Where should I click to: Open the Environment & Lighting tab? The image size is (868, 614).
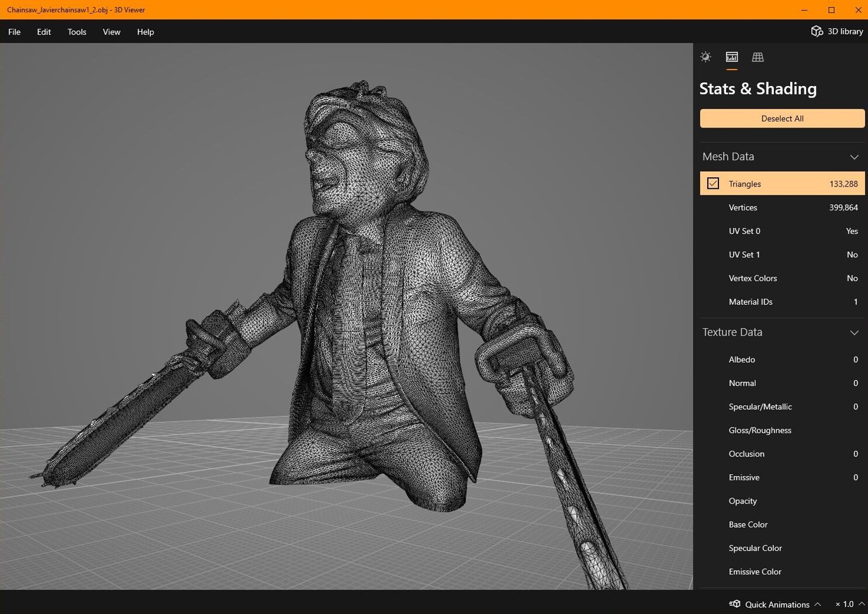(x=706, y=57)
